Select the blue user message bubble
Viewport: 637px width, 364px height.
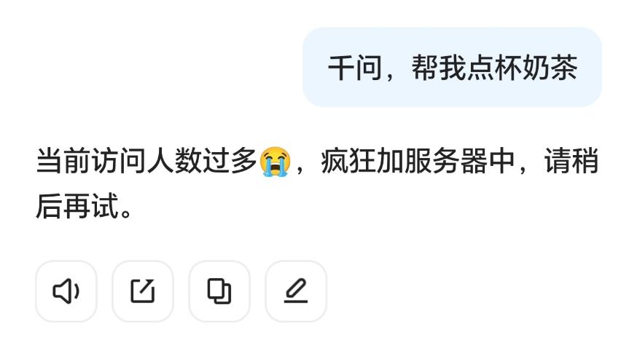(452, 68)
